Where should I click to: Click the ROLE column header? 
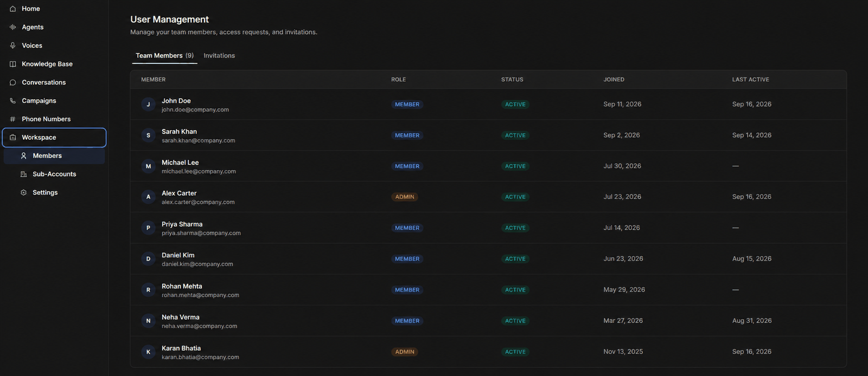click(x=399, y=80)
